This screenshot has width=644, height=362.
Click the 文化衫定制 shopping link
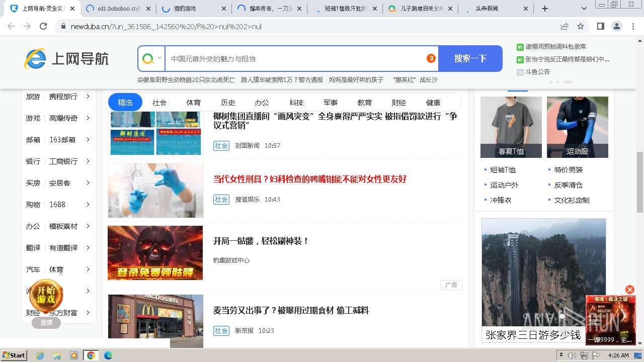pyautogui.click(x=572, y=200)
